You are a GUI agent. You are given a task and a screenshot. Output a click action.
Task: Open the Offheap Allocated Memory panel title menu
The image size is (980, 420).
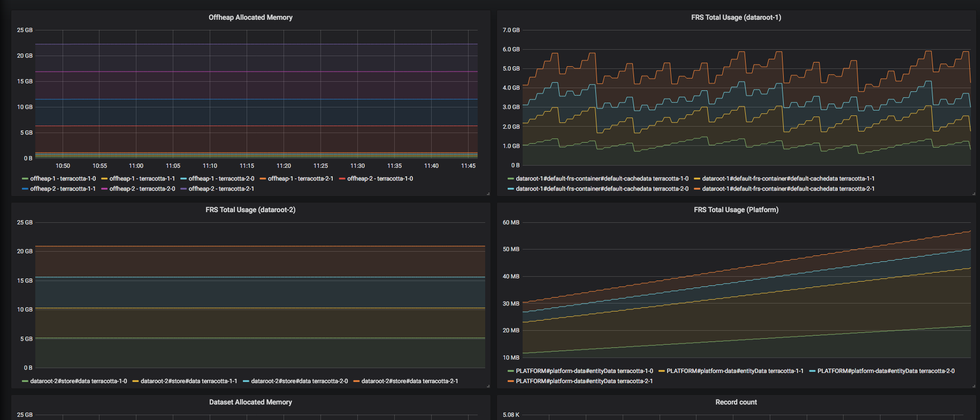(x=250, y=18)
